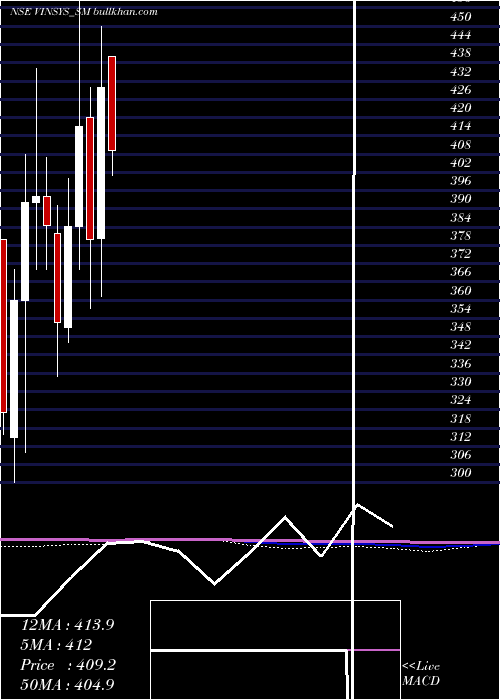Click the 444 price axis label
This screenshot has width=500, height=700.
tap(461, 35)
